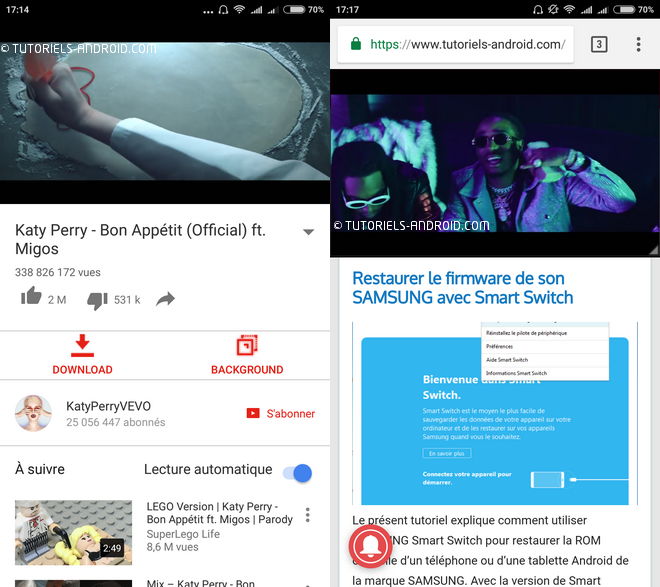
Task: Open the Restaurer le firmware article link
Action: (463, 288)
